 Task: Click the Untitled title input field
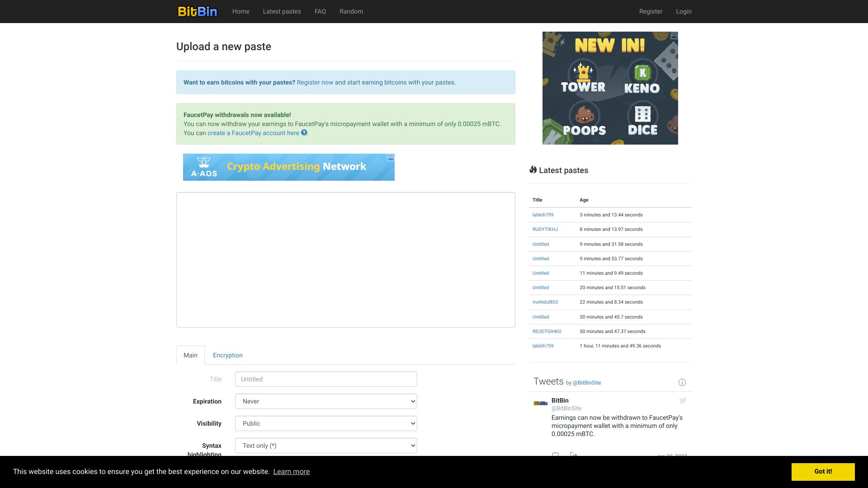click(x=326, y=379)
